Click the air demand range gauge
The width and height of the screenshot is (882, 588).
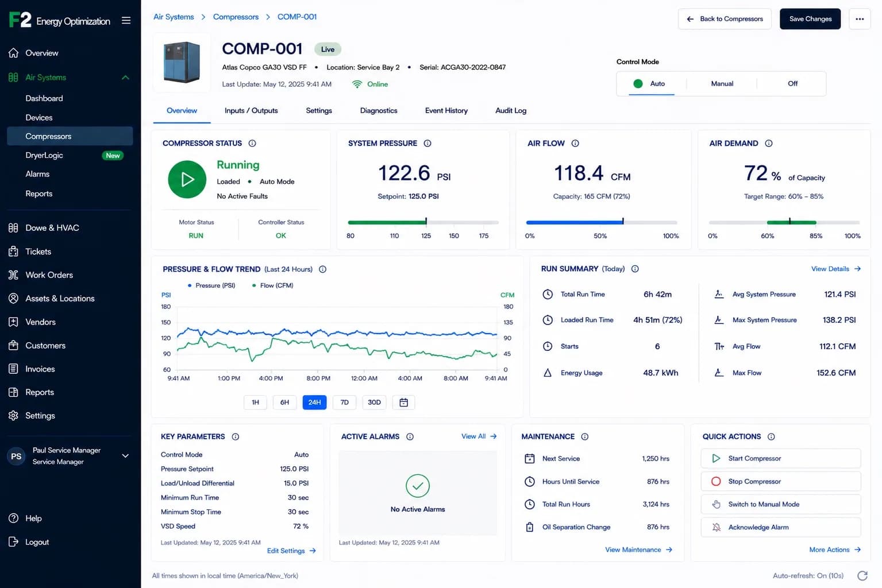(784, 222)
